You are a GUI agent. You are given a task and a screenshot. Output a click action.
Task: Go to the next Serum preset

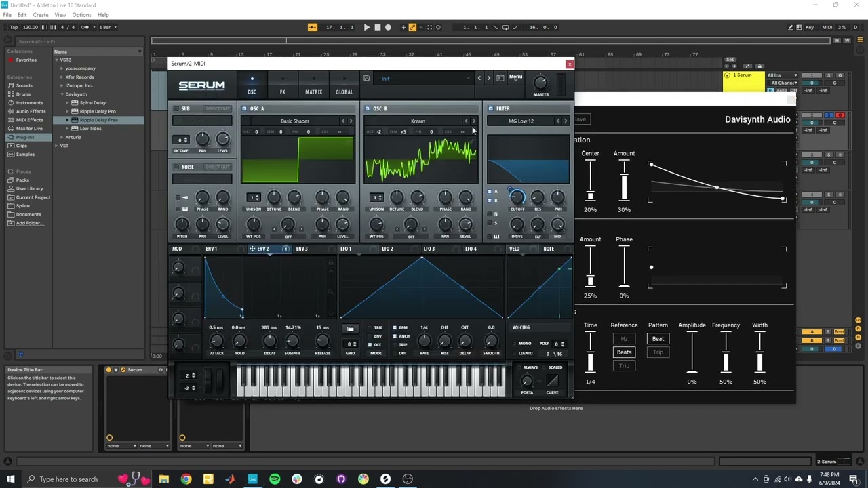[488, 78]
